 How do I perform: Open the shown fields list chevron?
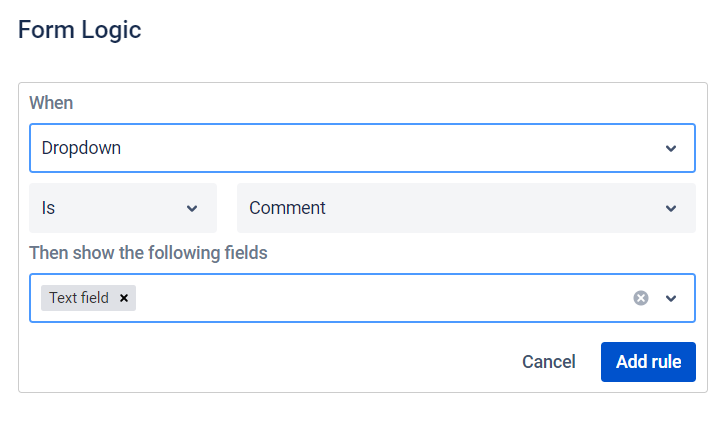pos(671,298)
